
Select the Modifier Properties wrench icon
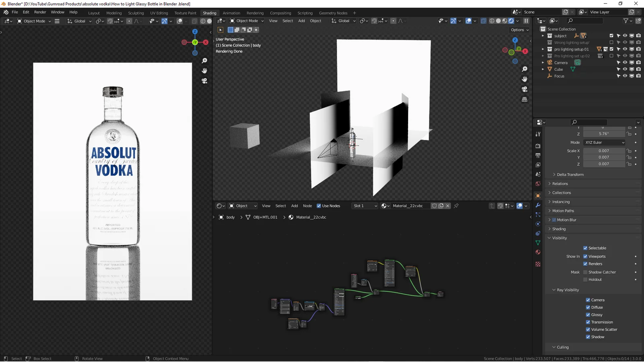pos(538,205)
